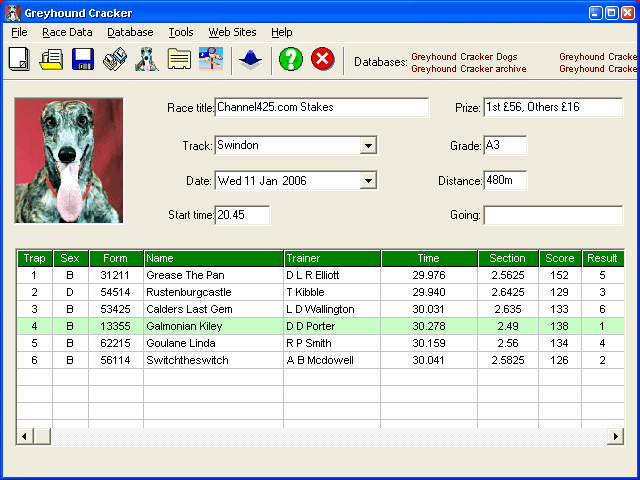Click the new blank document toolbar icon
The image size is (640, 480).
click(x=18, y=59)
